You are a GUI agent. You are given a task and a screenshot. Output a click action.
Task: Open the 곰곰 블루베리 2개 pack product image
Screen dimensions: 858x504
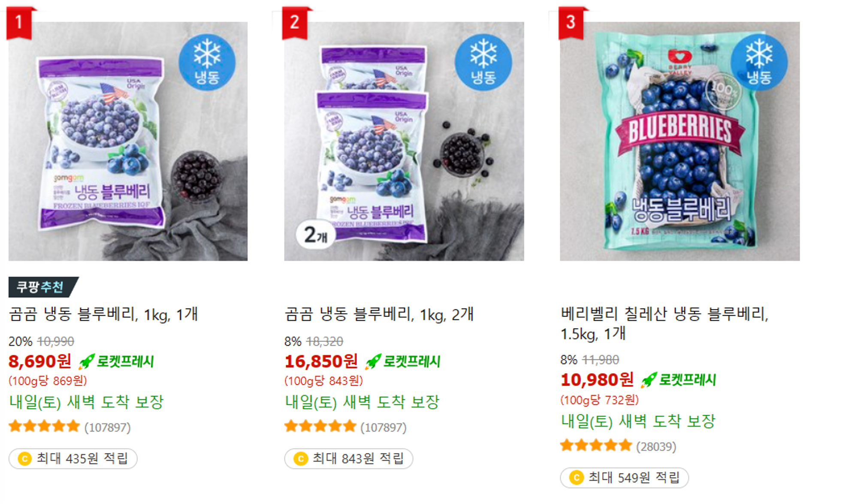404,141
